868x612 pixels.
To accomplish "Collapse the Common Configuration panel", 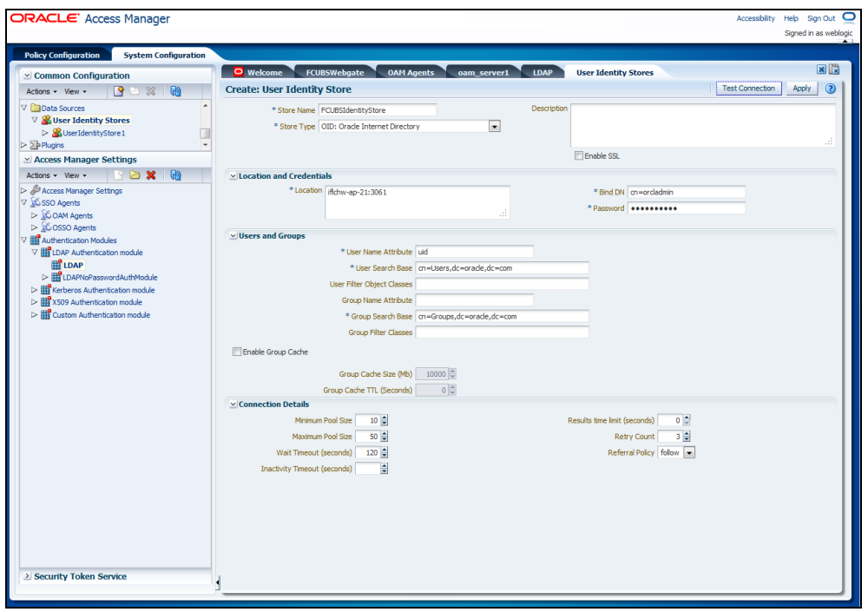I will pyautogui.click(x=27, y=76).
